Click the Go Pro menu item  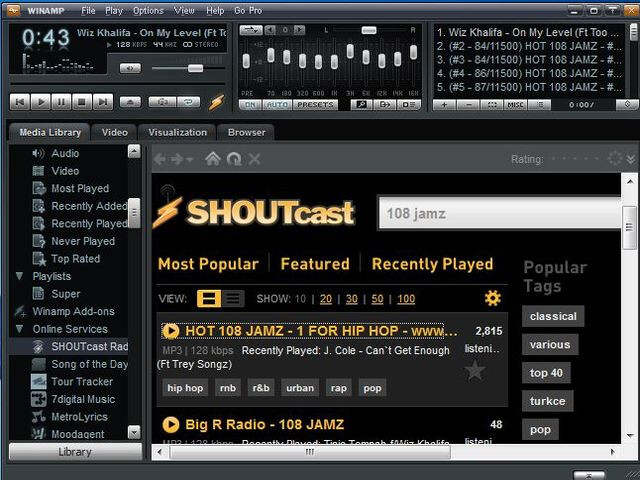coord(248,11)
